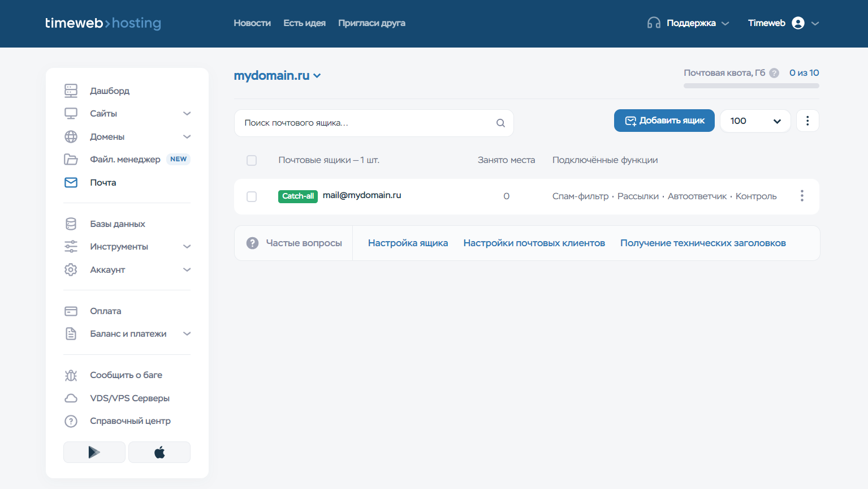Open Новости in top navigation

pos(252,23)
